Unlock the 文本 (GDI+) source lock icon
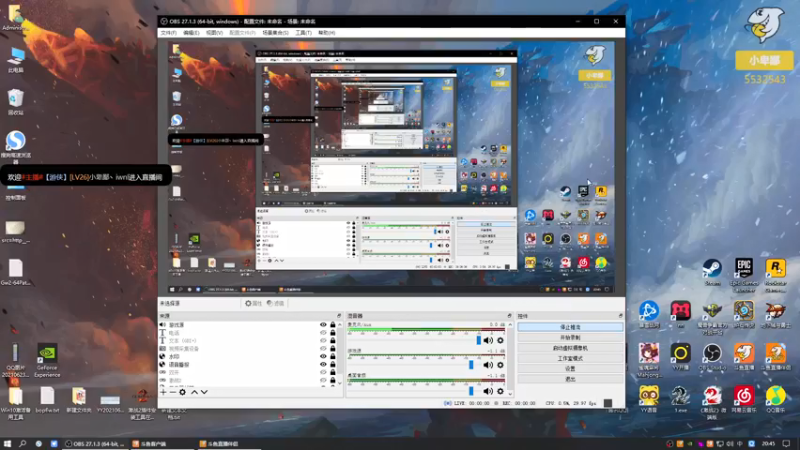The image size is (800, 450). point(333,341)
